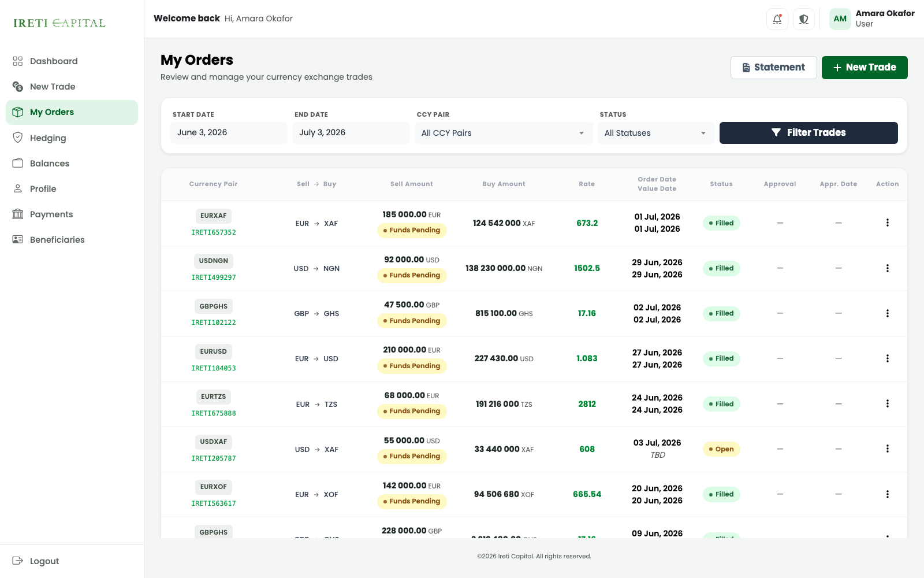Screen dimensions: 924x578
Task: Click the Currency Pair column header
Action: (x=214, y=184)
